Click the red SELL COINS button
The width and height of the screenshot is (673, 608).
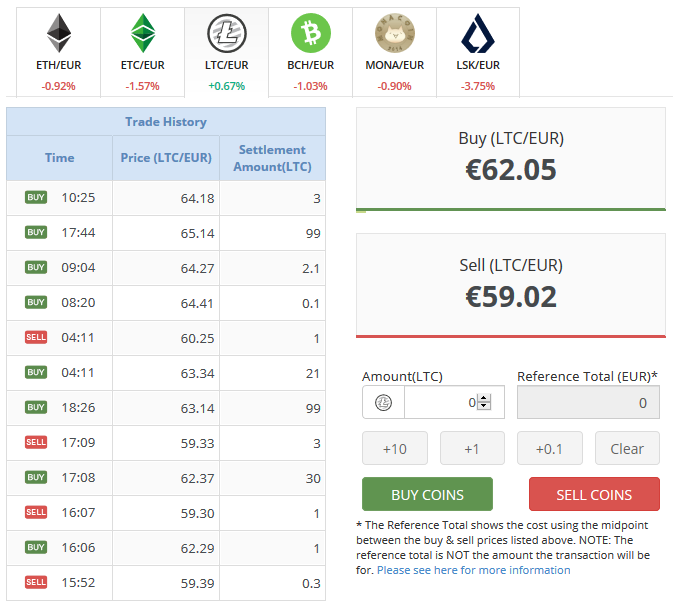(x=594, y=494)
